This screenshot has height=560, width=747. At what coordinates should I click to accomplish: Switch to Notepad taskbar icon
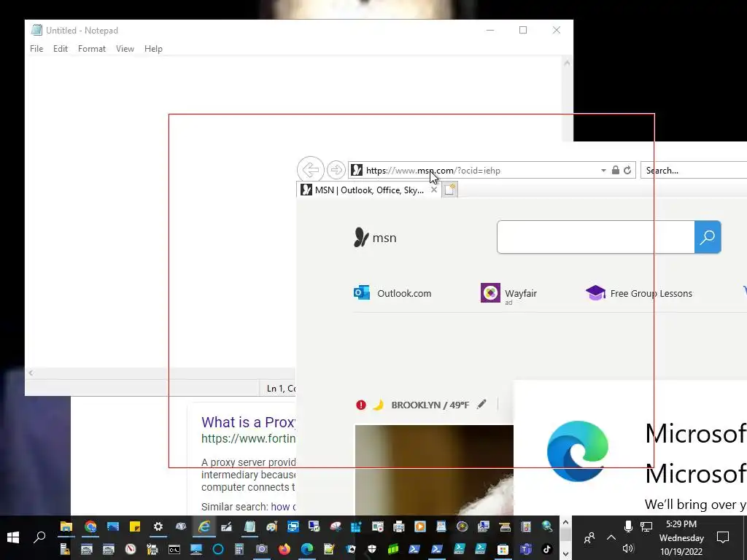point(249,526)
